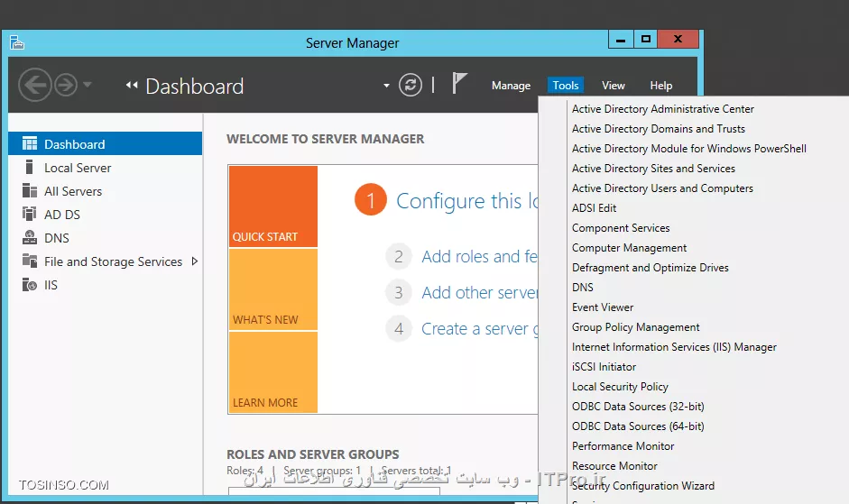Click Configure this local server link
Screen dimensions: 849x504
pos(466,201)
